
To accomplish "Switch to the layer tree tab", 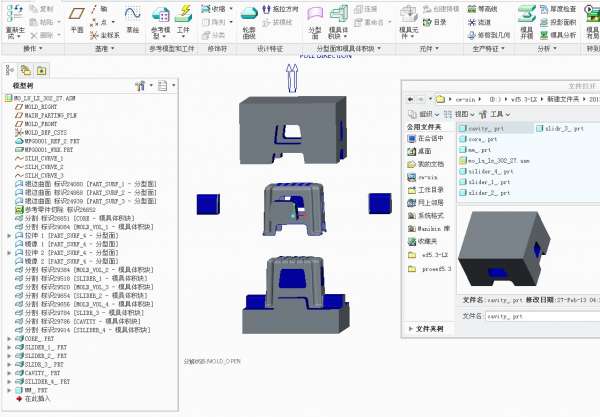I will (26, 70).
